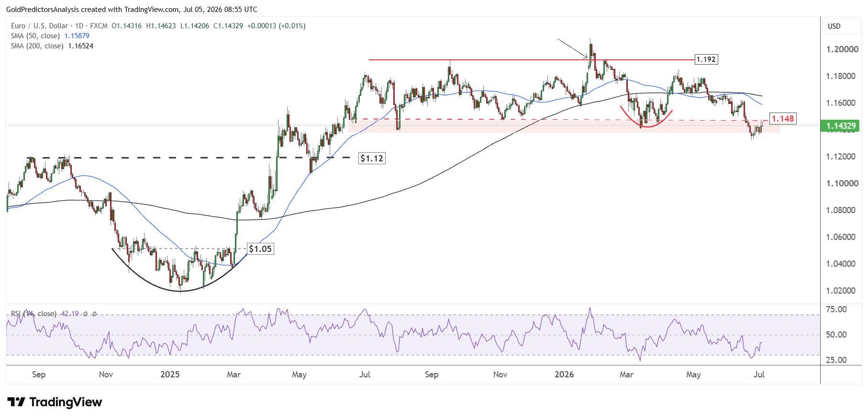The height and width of the screenshot is (420, 868).
Task: Open the USD currency selector
Action: pyautogui.click(x=841, y=26)
